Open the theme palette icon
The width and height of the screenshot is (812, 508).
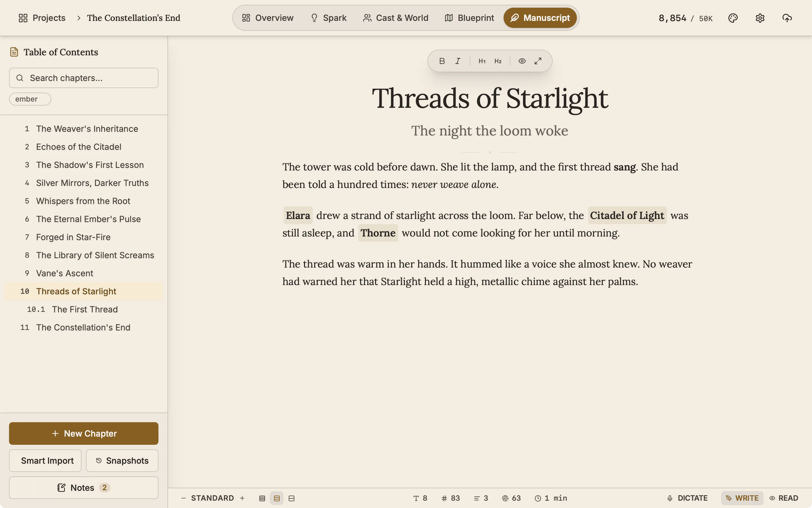coord(733,18)
